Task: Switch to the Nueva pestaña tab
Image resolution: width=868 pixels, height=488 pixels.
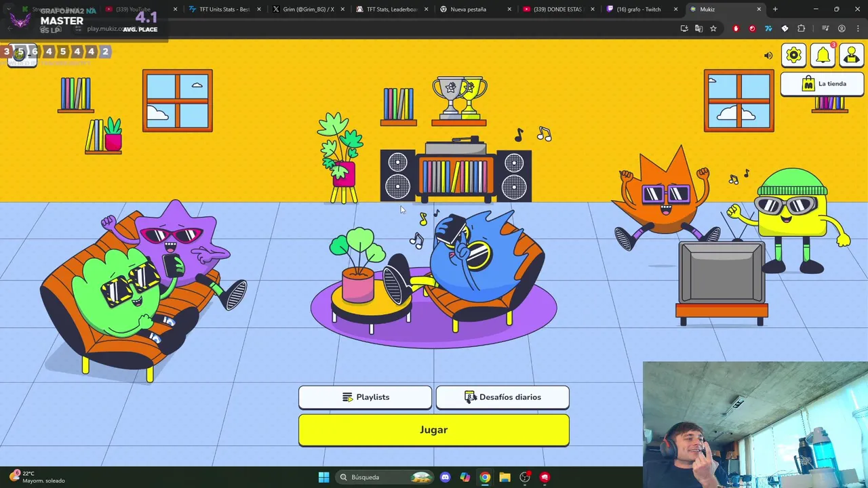Action: 473,9
